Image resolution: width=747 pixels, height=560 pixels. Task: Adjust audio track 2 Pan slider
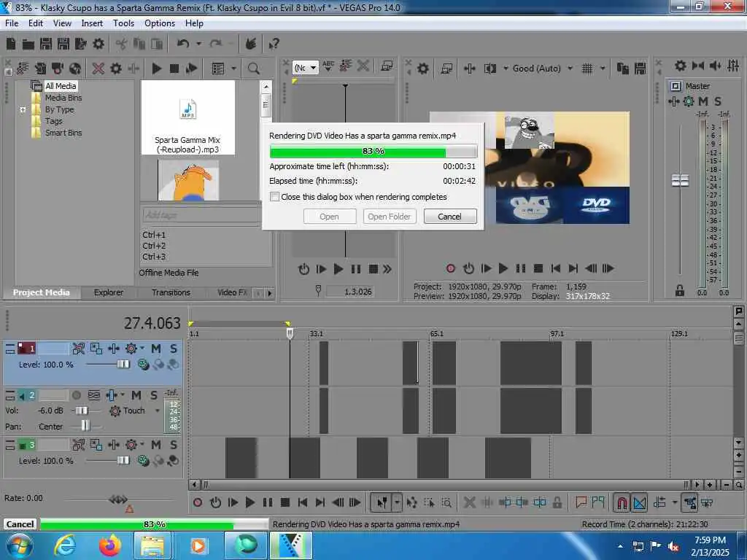point(85,426)
